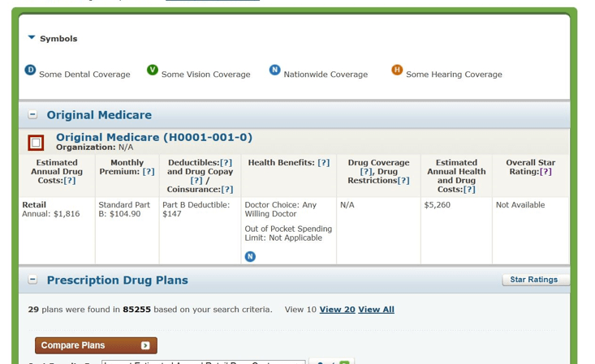Open help for Estimated Annual Drug Costs
Image resolution: width=595 pixels, height=364 pixels.
(x=70, y=181)
